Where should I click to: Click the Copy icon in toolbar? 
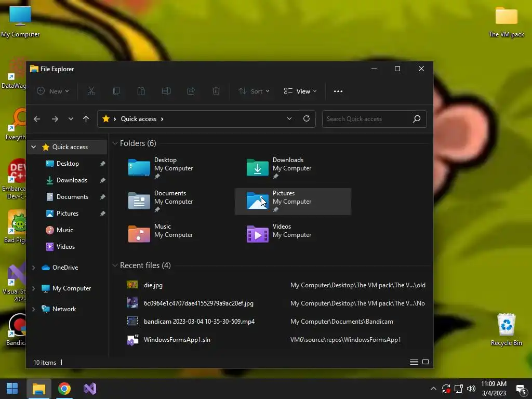tap(116, 91)
